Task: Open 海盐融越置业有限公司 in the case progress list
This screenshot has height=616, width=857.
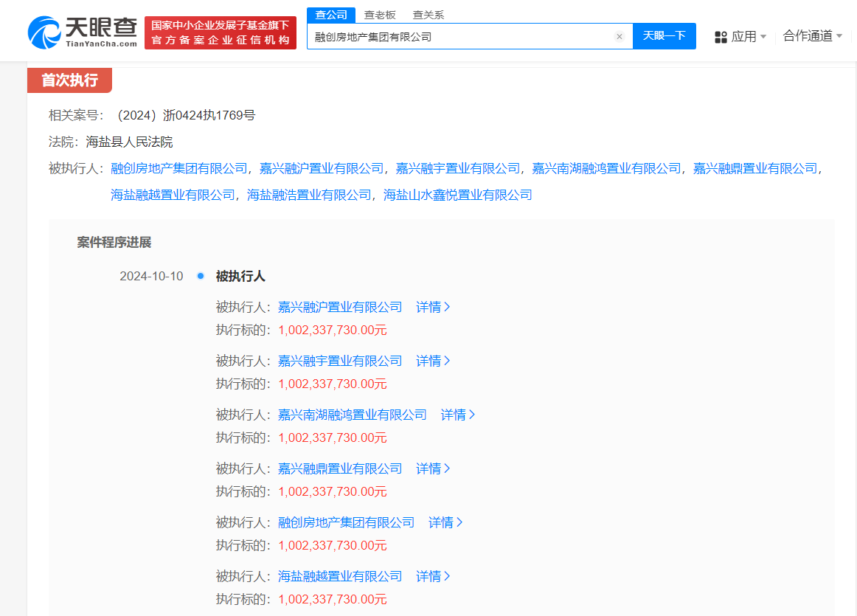Action: point(340,576)
